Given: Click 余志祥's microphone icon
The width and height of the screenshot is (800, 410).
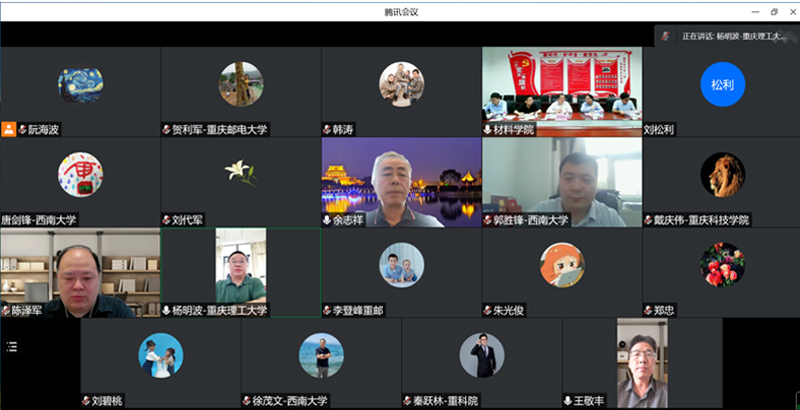Looking at the screenshot, I should tap(327, 220).
